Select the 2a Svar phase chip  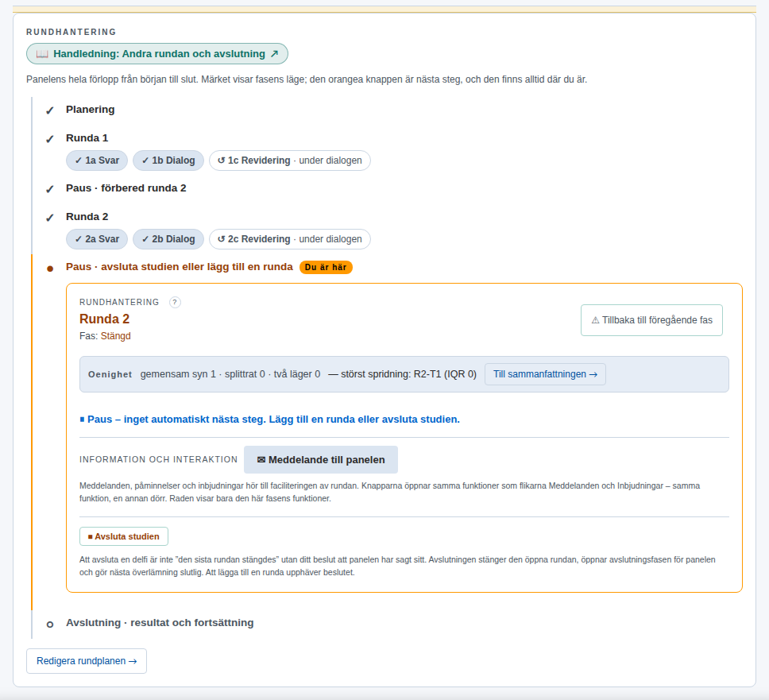click(x=97, y=239)
